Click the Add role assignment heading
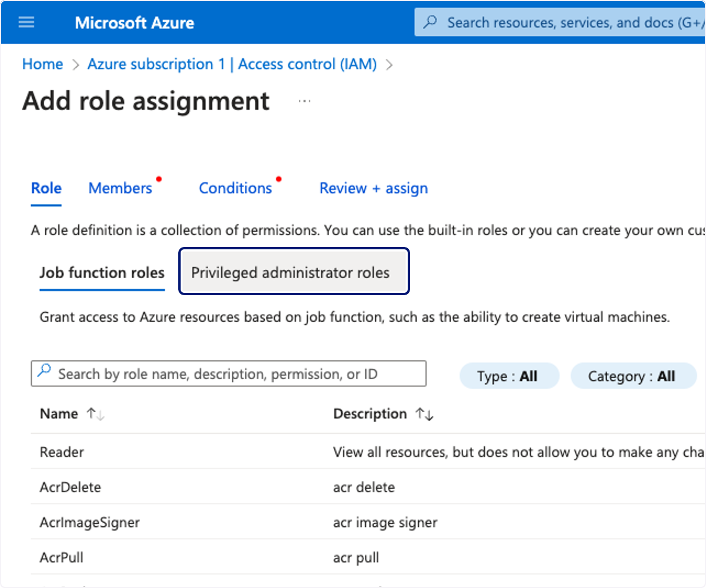Image resolution: width=706 pixels, height=588 pixels. 146,101
